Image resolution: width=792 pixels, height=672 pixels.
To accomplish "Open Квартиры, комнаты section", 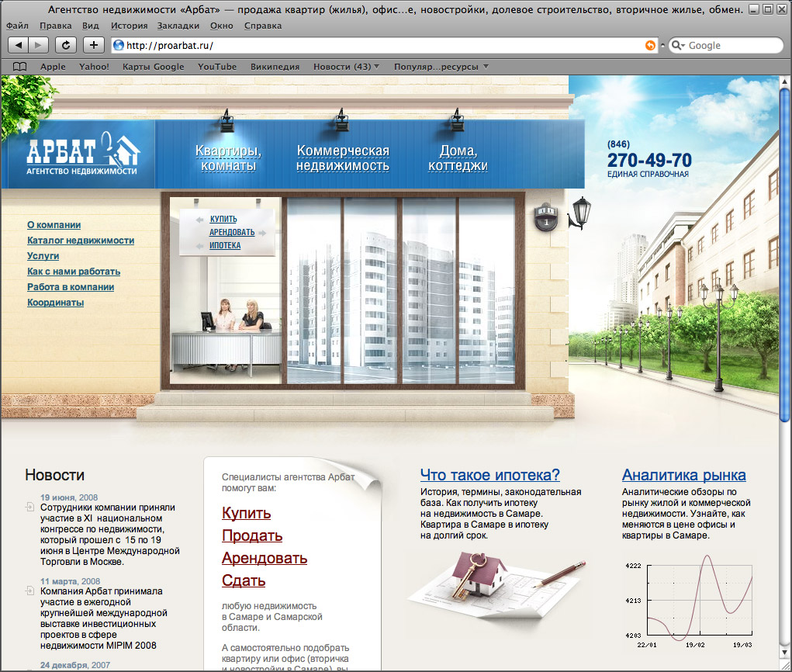I will pyautogui.click(x=228, y=158).
